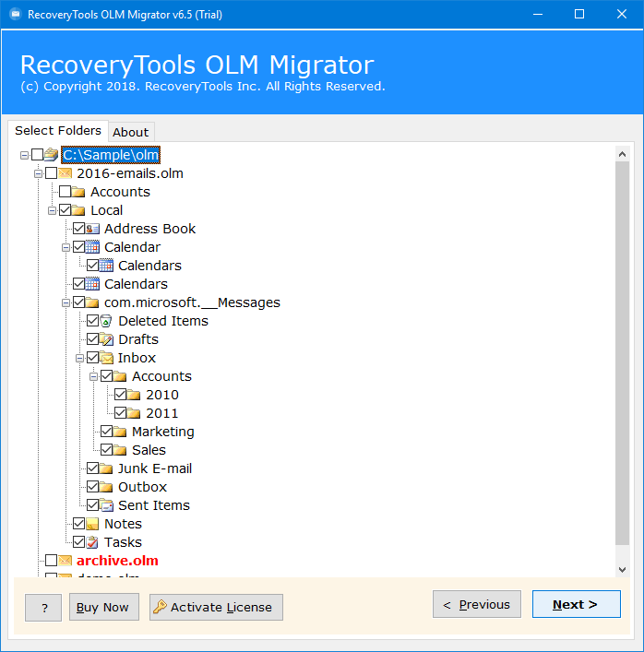The image size is (644, 652).
Task: Open help with the ? button
Action: tap(43, 608)
